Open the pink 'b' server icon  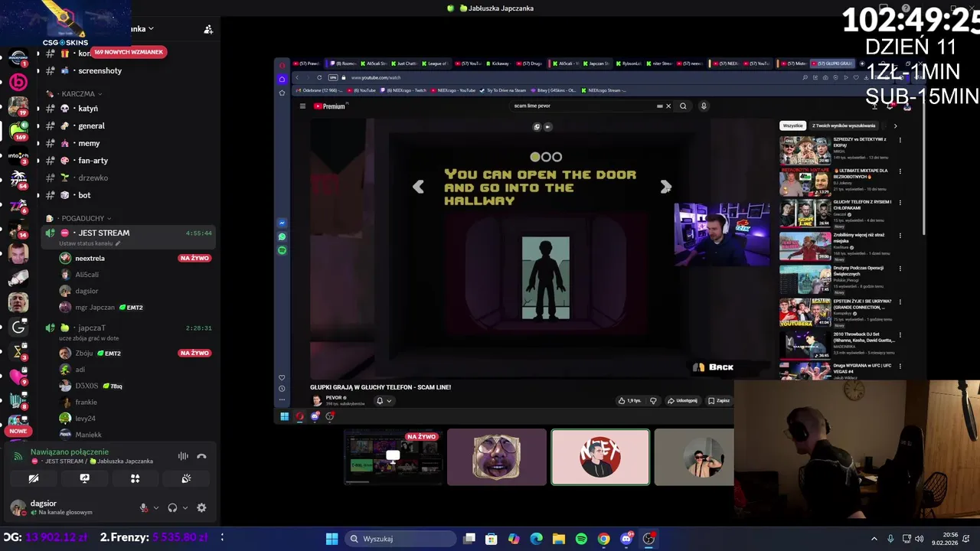coord(18,82)
